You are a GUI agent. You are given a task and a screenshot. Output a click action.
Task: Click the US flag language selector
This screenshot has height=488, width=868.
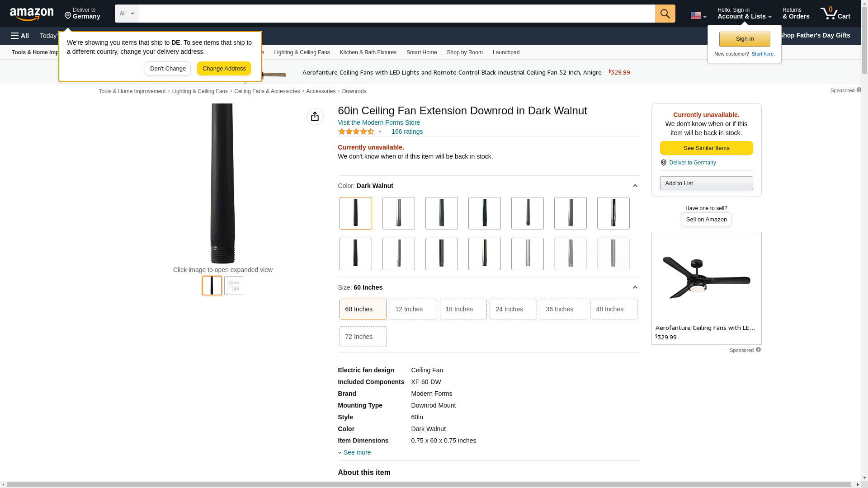click(698, 15)
